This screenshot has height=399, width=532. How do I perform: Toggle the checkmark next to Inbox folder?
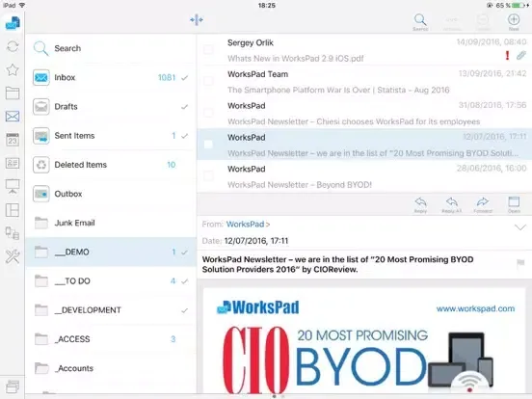[x=185, y=78]
